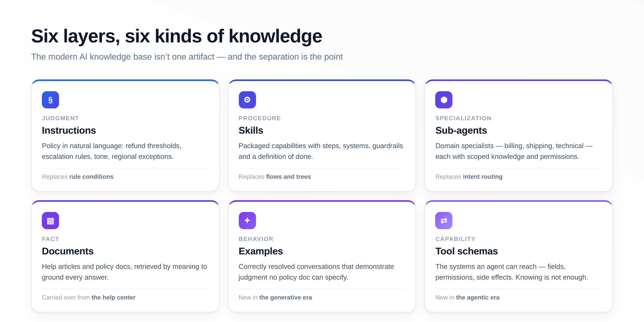
Task: Click the Documents heading
Action: point(68,251)
